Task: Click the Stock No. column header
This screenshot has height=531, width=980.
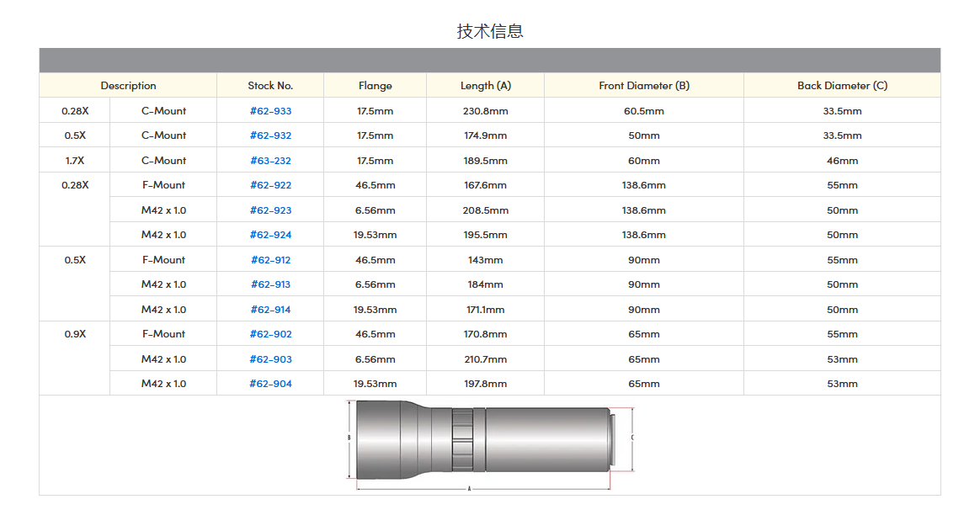Action: tap(270, 86)
